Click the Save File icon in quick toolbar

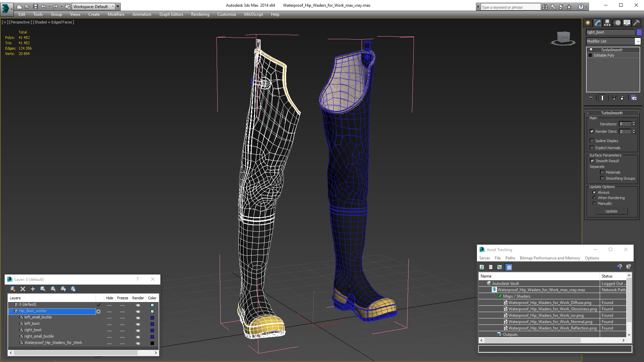[x=36, y=6]
